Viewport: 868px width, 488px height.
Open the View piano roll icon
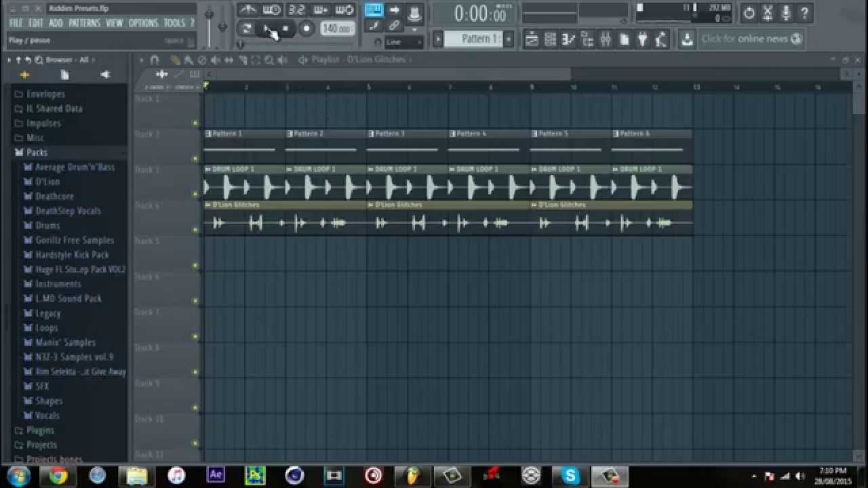pos(569,39)
